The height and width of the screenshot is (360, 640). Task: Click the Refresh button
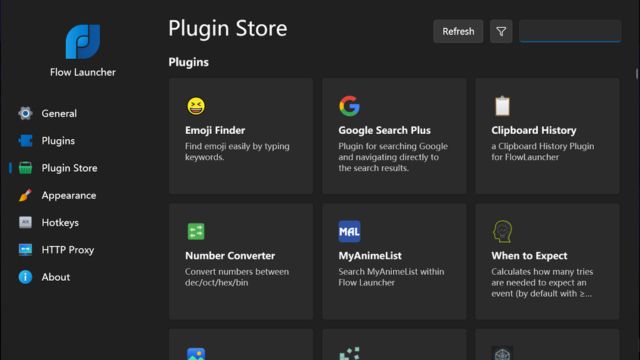pos(458,31)
